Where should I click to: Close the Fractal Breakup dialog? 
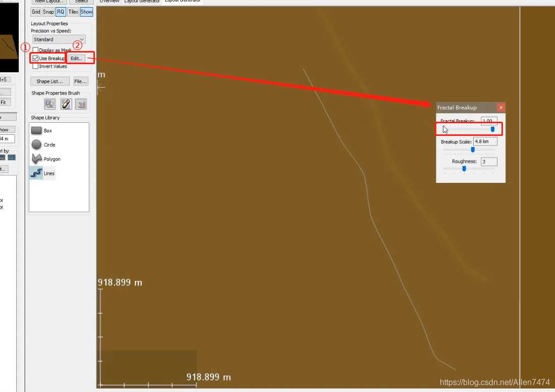click(x=501, y=107)
